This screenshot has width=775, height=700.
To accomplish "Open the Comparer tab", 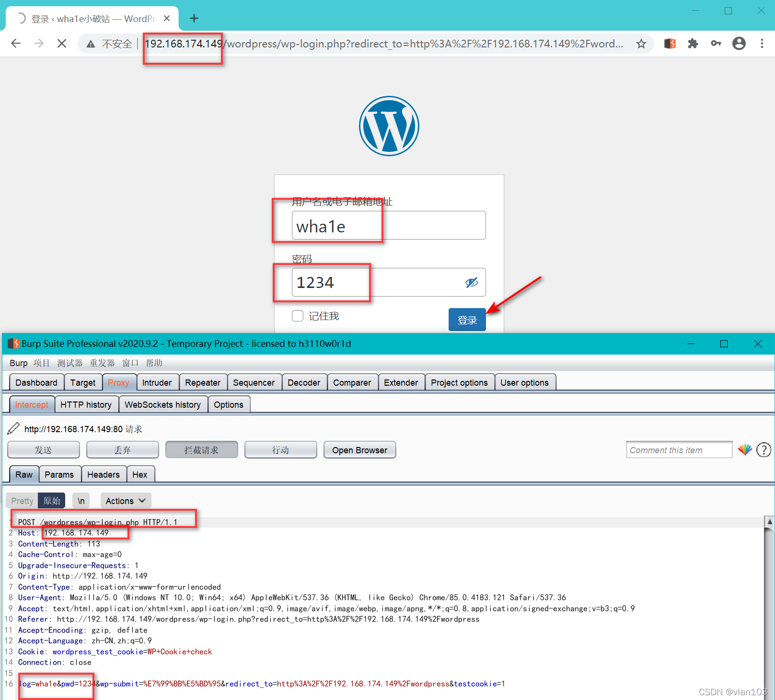I will pos(352,382).
